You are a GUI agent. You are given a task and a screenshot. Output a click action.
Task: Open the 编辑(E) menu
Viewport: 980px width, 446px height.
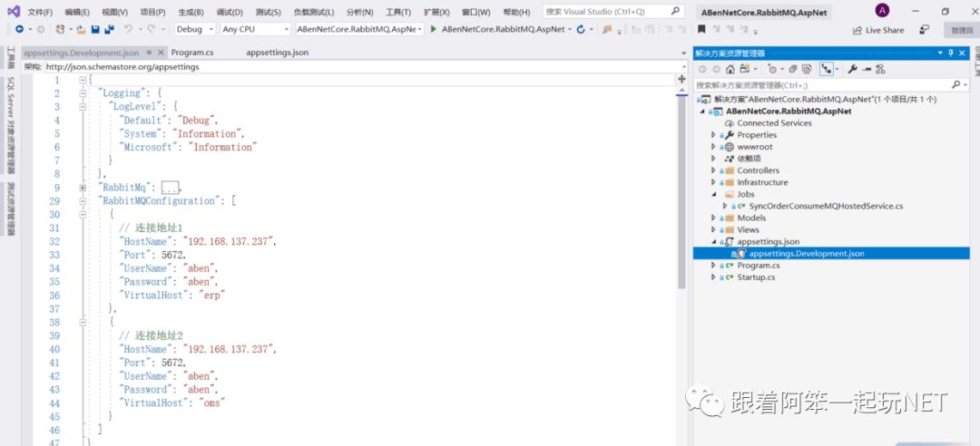click(77, 12)
